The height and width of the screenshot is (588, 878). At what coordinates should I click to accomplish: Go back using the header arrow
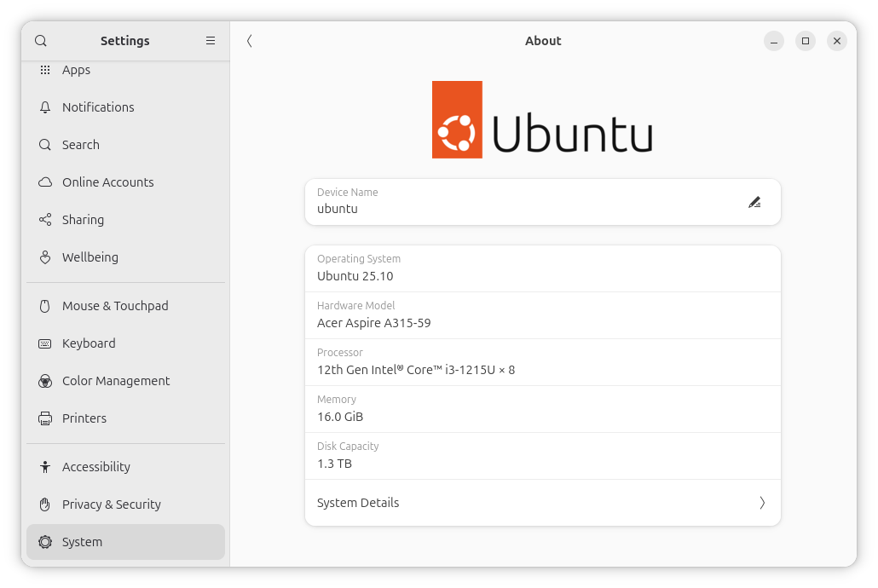click(249, 41)
